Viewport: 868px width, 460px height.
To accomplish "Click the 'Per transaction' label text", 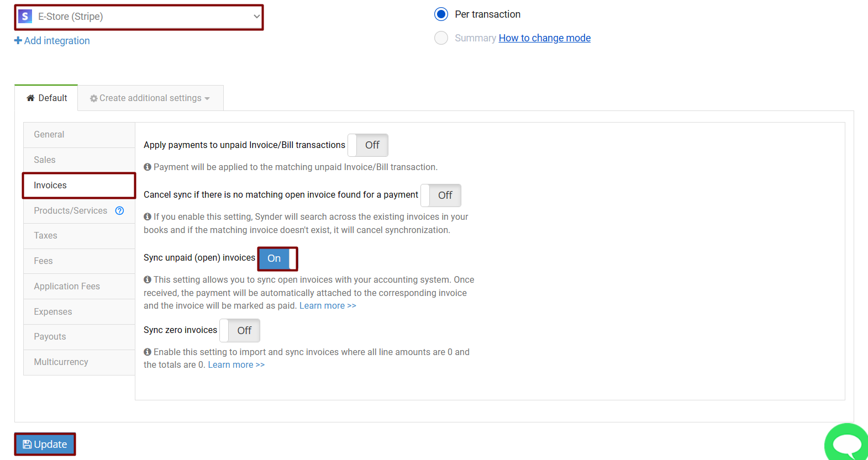I will tap(488, 14).
